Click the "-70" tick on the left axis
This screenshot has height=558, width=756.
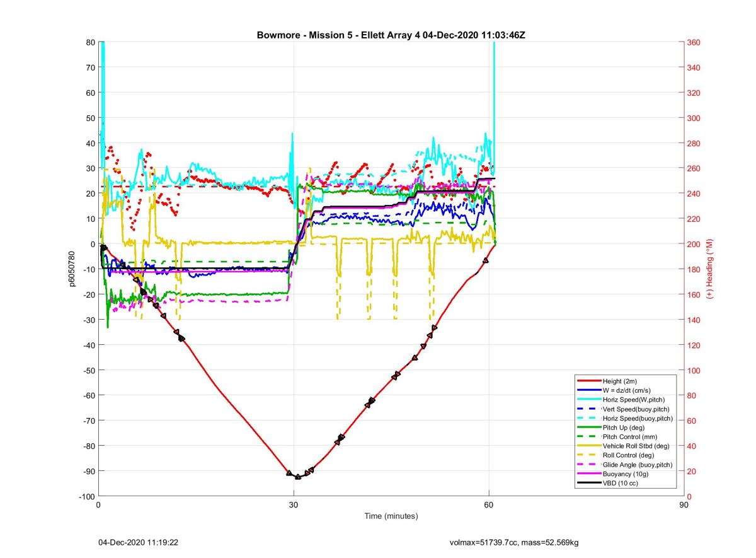pos(89,421)
